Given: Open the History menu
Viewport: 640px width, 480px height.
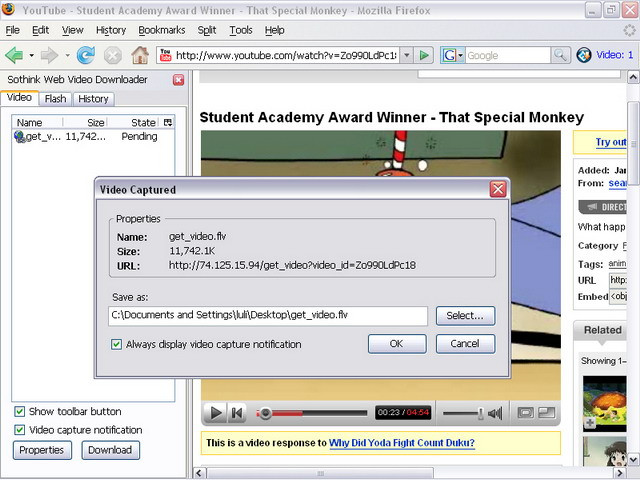Looking at the screenshot, I should coord(111,30).
